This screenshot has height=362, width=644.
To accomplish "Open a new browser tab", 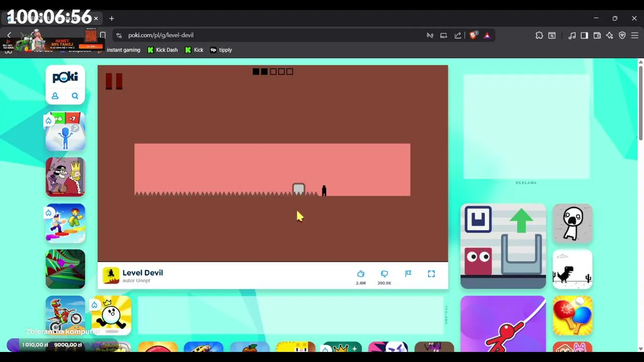I will click(x=112, y=19).
